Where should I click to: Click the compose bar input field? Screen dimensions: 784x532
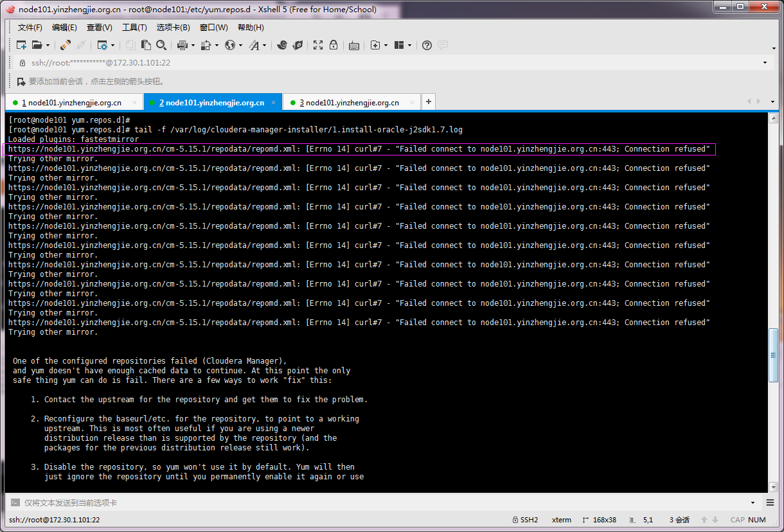tap(384, 502)
